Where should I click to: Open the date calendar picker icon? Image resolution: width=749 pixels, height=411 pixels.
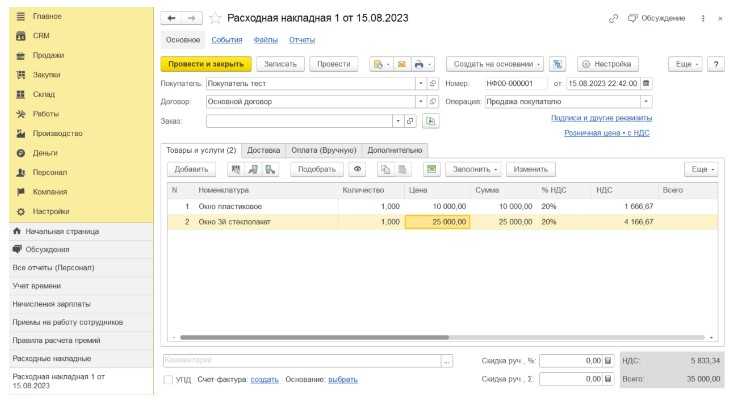[646, 84]
